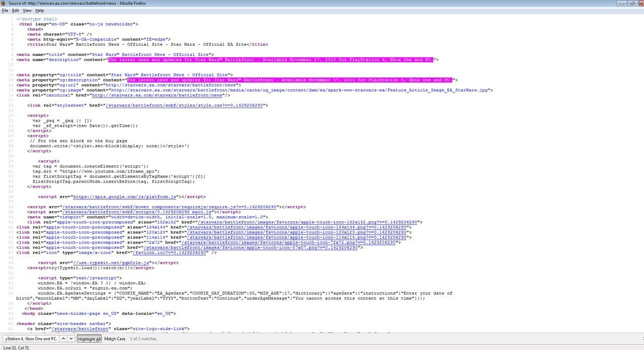Click the 'Line 32, Col 71' status text
644x350 pixels.
click(16, 347)
